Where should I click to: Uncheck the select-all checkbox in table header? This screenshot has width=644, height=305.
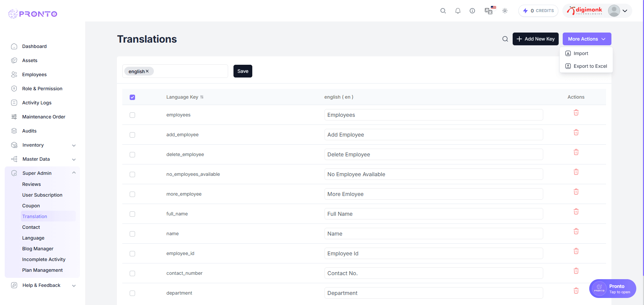click(x=132, y=97)
